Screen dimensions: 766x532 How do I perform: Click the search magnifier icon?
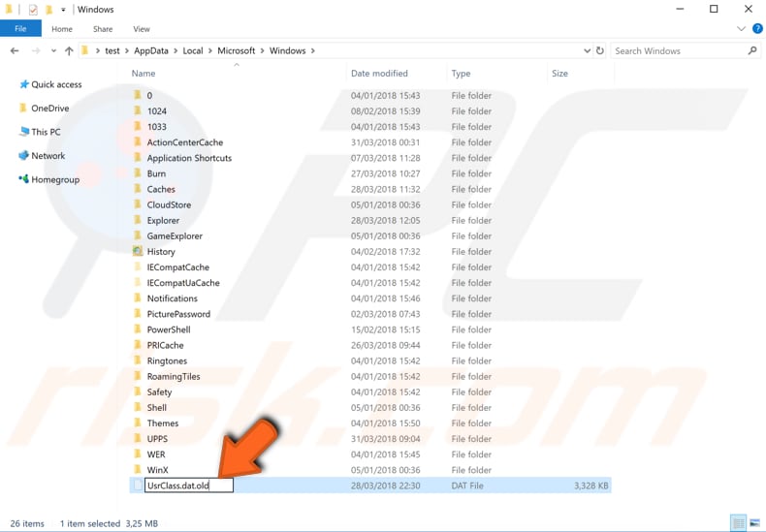pyautogui.click(x=752, y=50)
